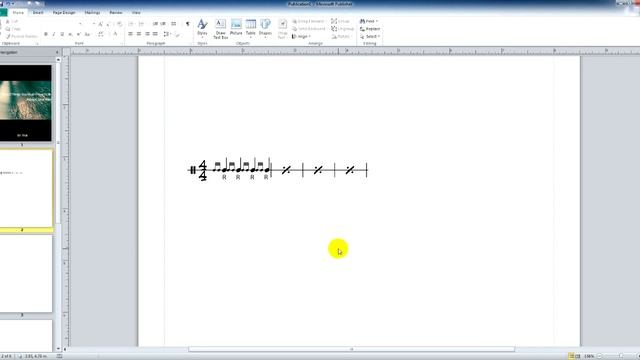This screenshot has width=640, height=360.
Task: Select page 1 thumbnail in navigation pane
Action: [26, 103]
